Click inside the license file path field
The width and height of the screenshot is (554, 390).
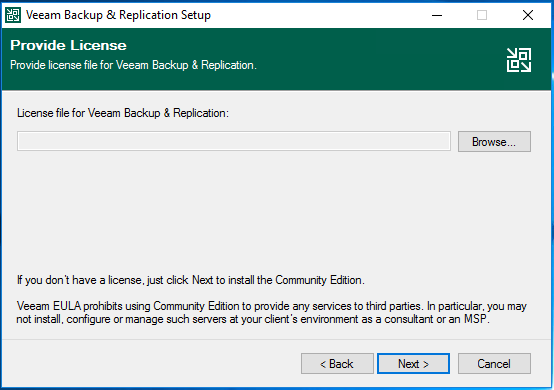(234, 141)
